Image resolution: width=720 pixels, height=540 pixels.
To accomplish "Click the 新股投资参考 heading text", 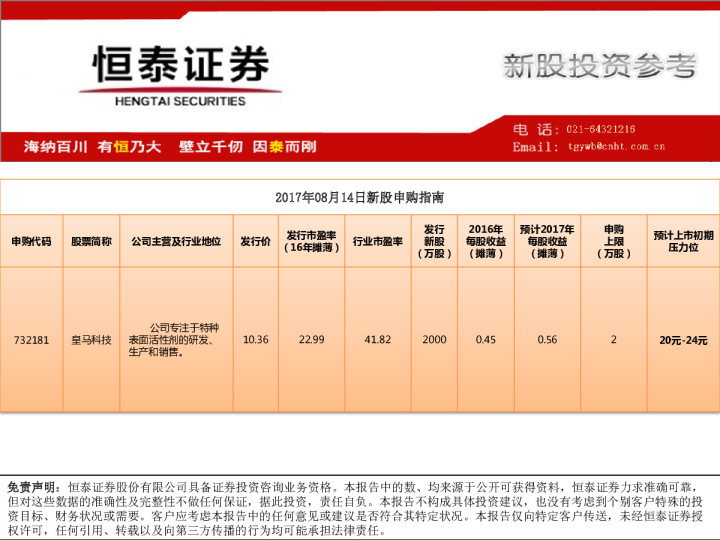I will 600,66.
